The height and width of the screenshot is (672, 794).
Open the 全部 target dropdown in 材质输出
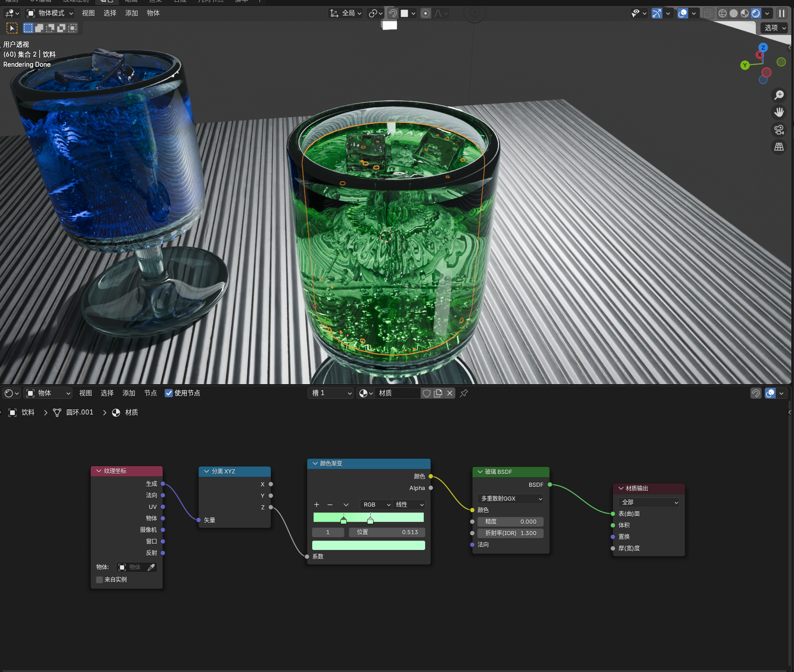[649, 503]
